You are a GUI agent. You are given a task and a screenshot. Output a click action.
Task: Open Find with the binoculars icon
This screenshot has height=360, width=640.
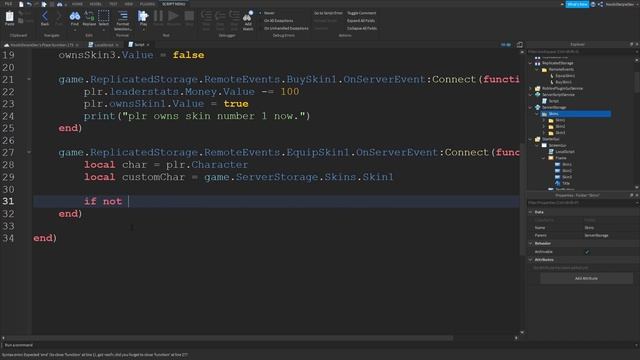tap(75, 16)
